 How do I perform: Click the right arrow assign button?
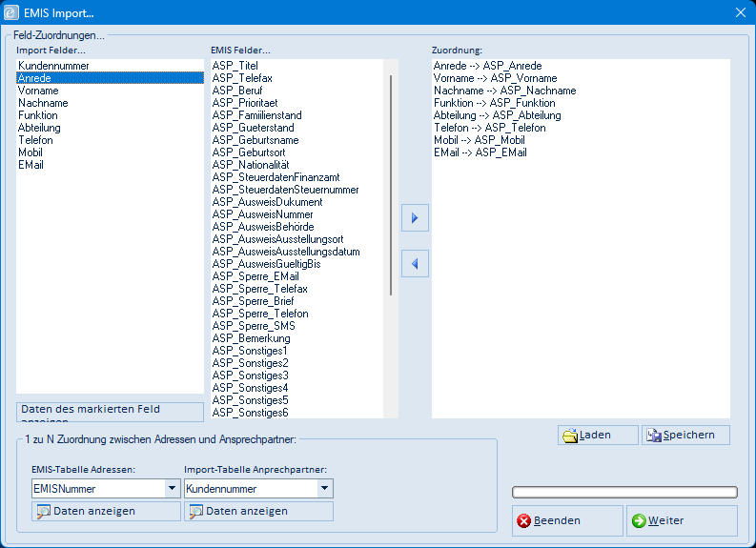(415, 218)
